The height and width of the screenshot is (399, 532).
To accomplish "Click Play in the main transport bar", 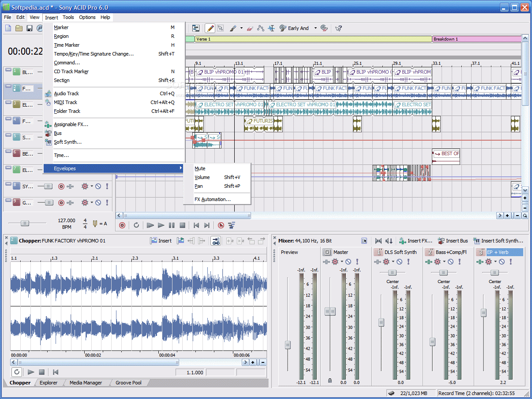I will 161,225.
